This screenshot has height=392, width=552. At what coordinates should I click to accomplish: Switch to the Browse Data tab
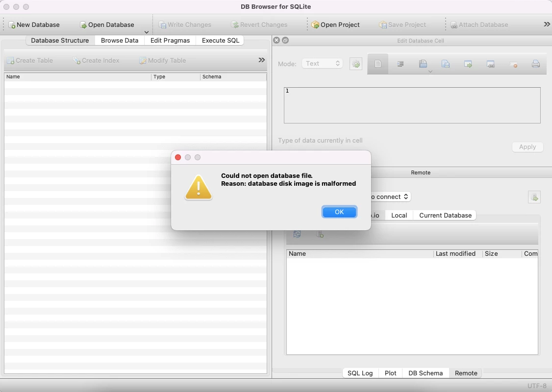(x=120, y=41)
